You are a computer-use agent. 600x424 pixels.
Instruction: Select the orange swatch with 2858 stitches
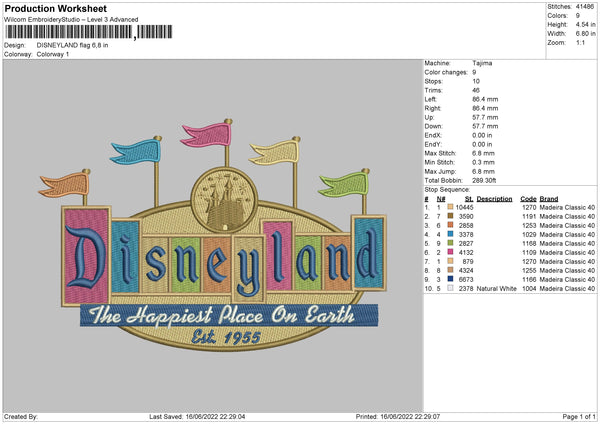pos(450,225)
